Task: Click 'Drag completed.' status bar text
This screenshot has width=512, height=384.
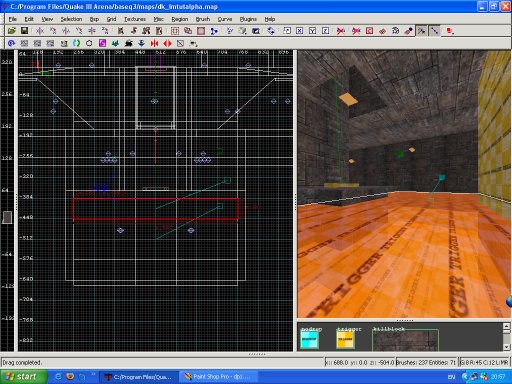Action: click(22, 362)
